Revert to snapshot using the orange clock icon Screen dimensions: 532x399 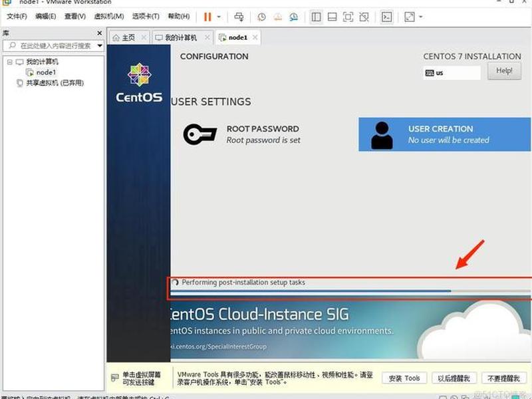(278, 17)
